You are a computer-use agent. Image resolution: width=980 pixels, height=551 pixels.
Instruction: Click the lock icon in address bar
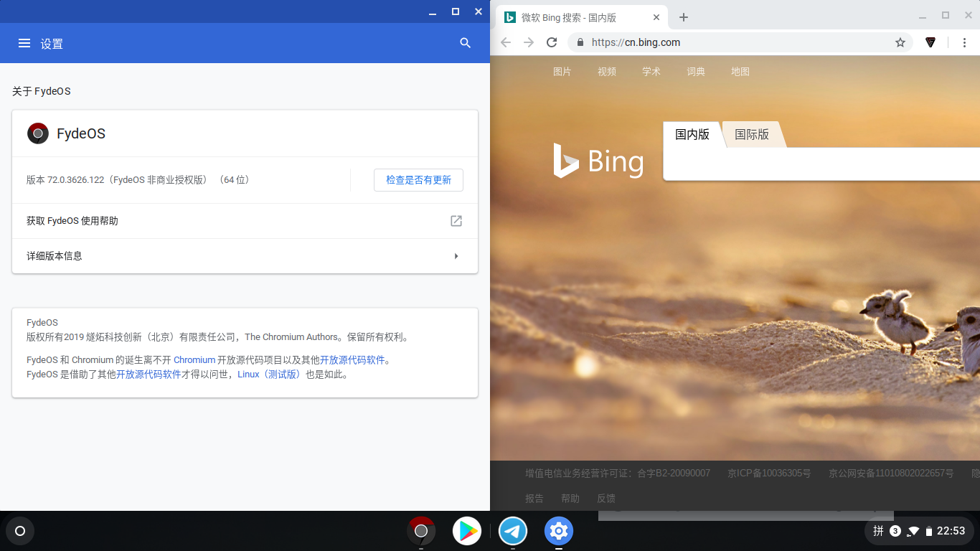[580, 42]
